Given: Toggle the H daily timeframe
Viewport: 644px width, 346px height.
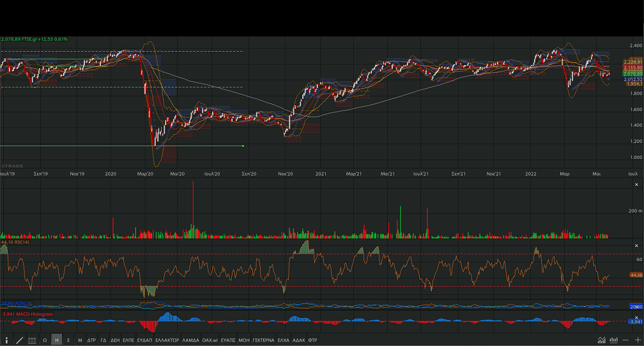Looking at the screenshot, I should (x=57, y=340).
